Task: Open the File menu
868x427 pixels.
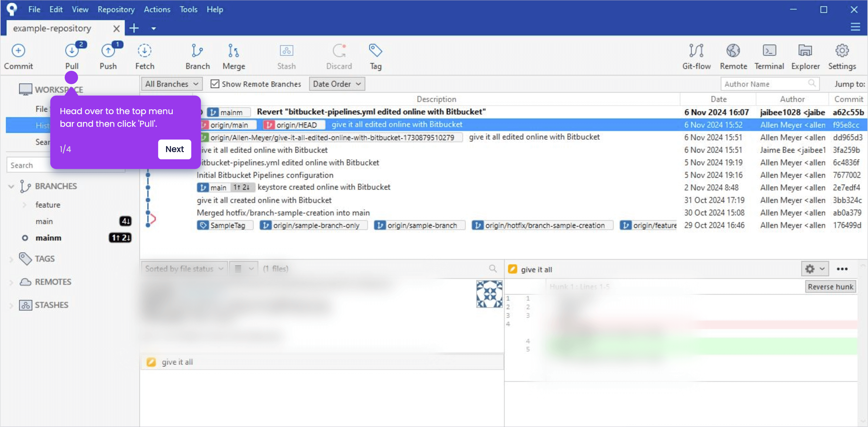Action: coord(34,9)
